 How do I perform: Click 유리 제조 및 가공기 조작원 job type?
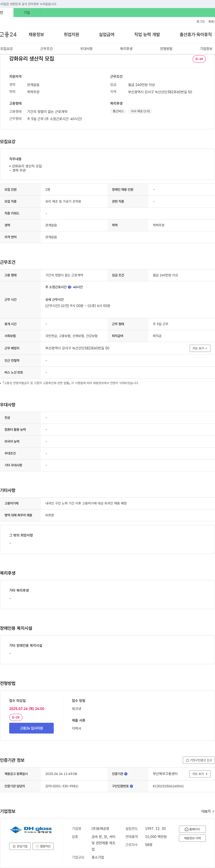(x=63, y=201)
